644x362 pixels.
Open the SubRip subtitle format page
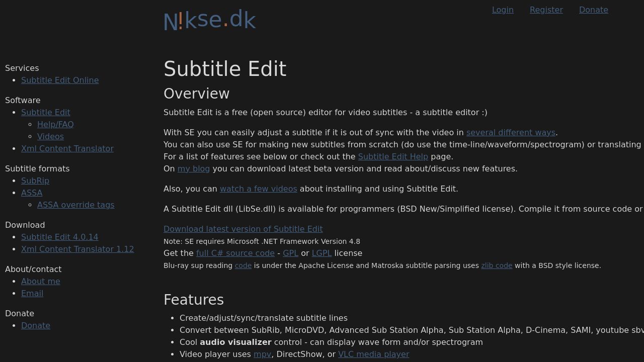coord(35,180)
